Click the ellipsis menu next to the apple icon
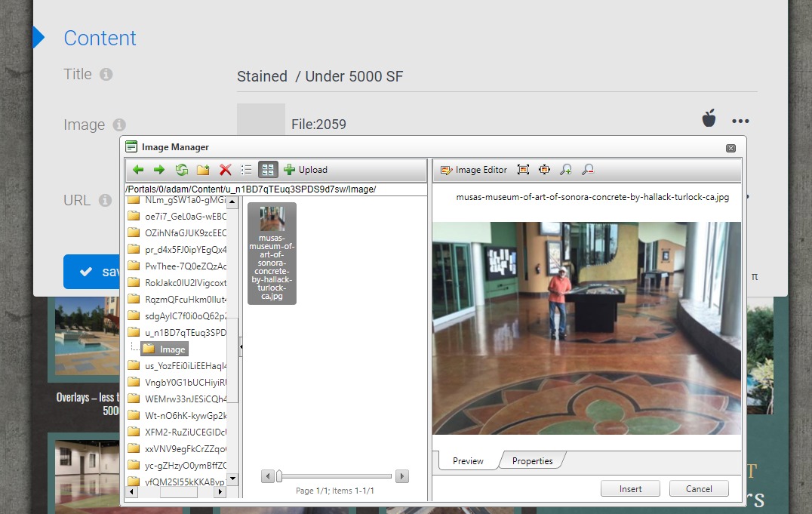Screen dimensions: 812x514 pyautogui.click(x=740, y=121)
